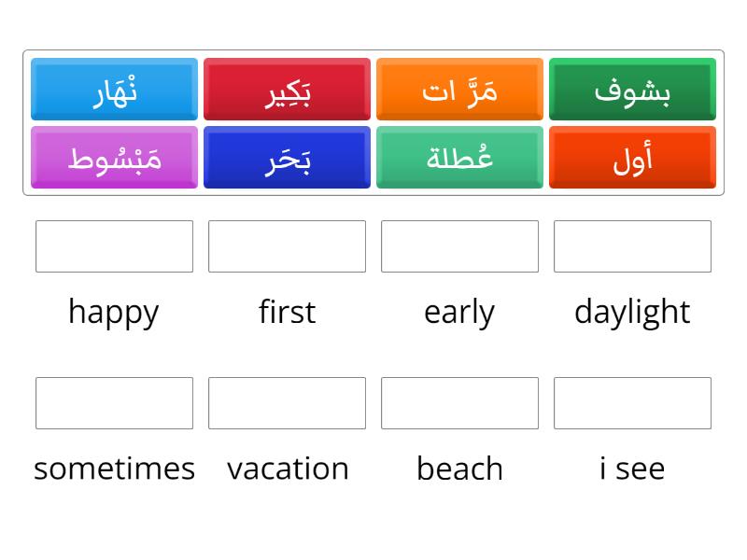Select the answer slot above 'vacation'
The image size is (747, 560).
click(x=287, y=403)
